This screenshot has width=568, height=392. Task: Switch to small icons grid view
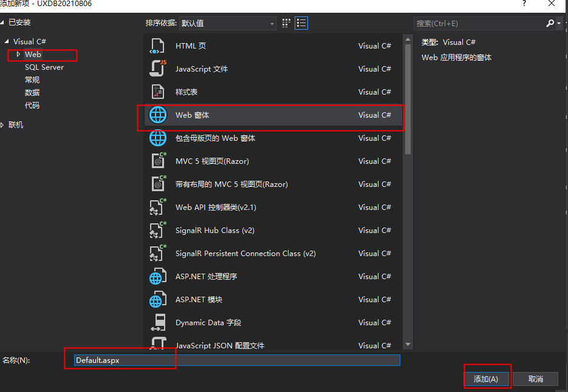tap(287, 23)
